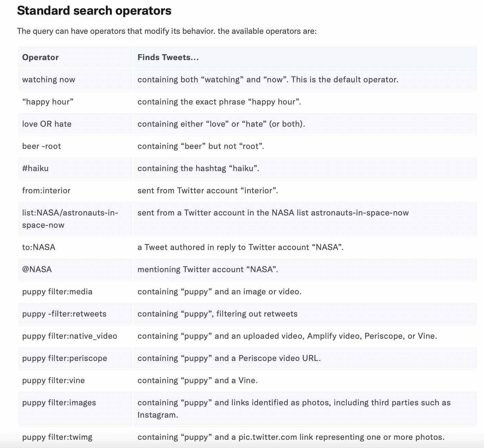The image size is (484, 448).
Task: Click the "puppy filter:native_video" operator cell
Action: [x=70, y=336]
